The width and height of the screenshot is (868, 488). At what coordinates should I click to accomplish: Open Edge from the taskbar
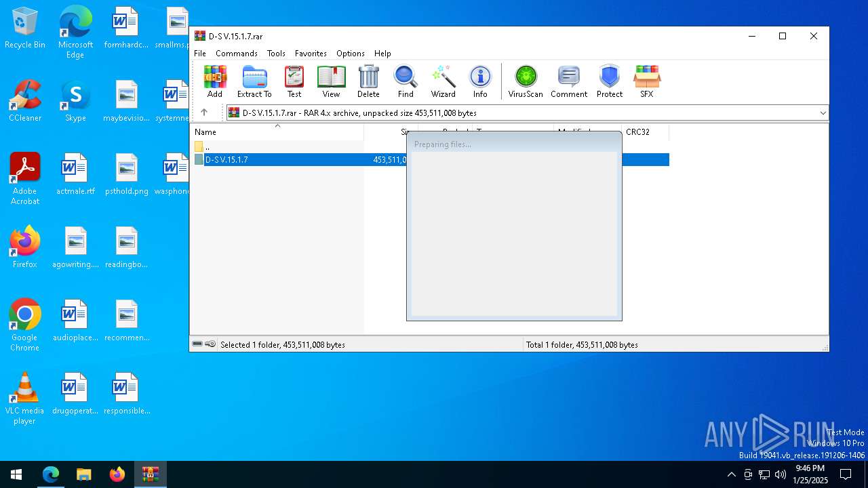51,474
